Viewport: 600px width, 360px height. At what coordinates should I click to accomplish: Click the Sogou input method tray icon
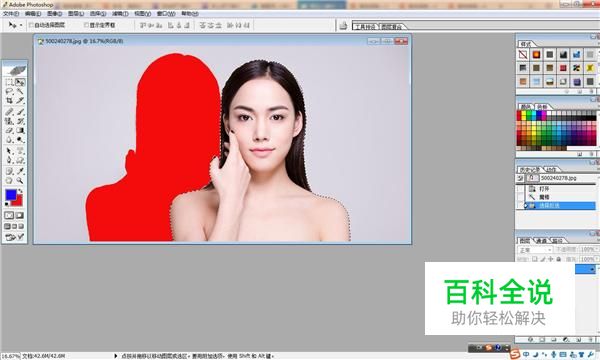pos(515,355)
